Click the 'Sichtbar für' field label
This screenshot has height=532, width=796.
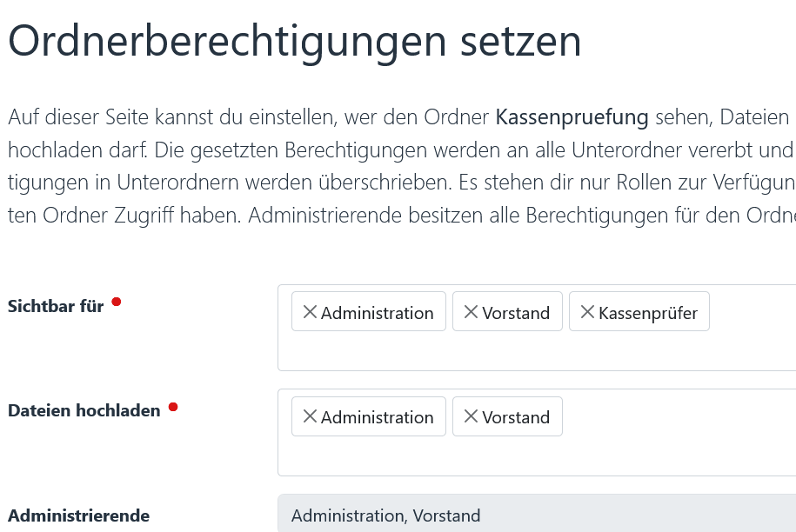pos(55,305)
